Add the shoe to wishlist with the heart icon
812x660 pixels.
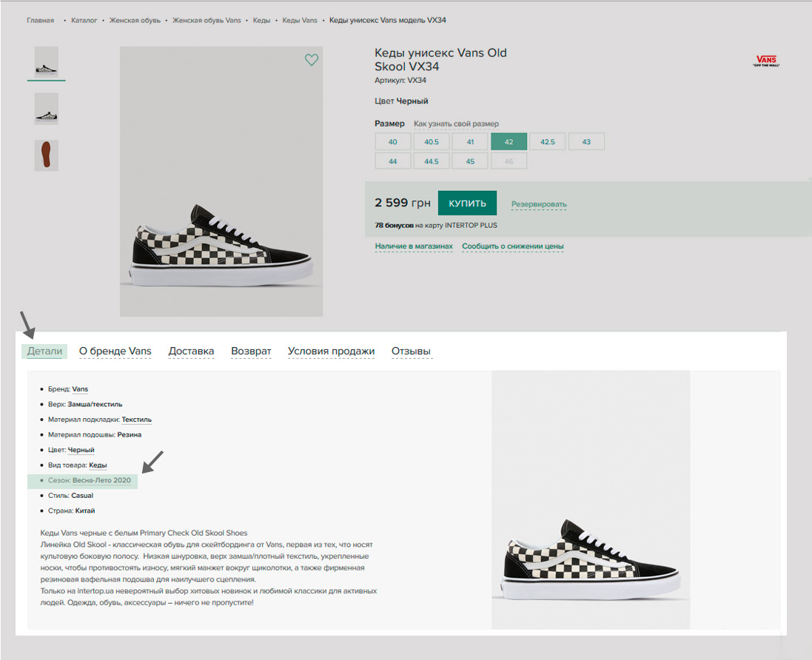pos(312,61)
